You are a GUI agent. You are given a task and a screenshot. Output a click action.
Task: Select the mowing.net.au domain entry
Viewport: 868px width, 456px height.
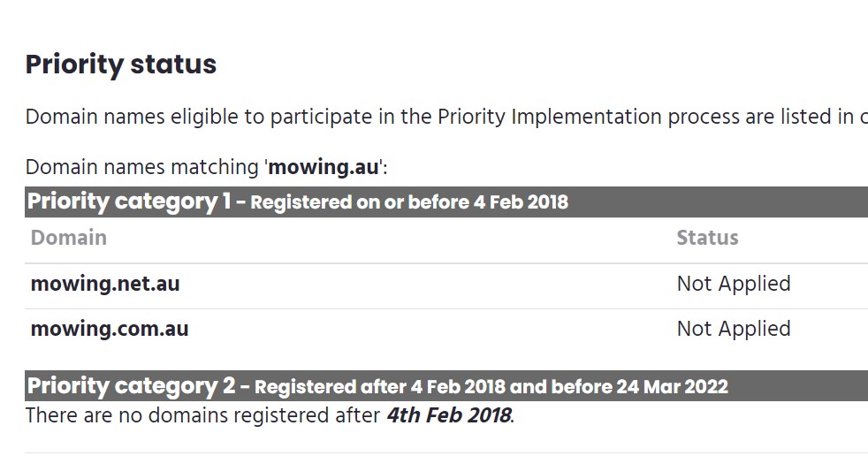(105, 284)
